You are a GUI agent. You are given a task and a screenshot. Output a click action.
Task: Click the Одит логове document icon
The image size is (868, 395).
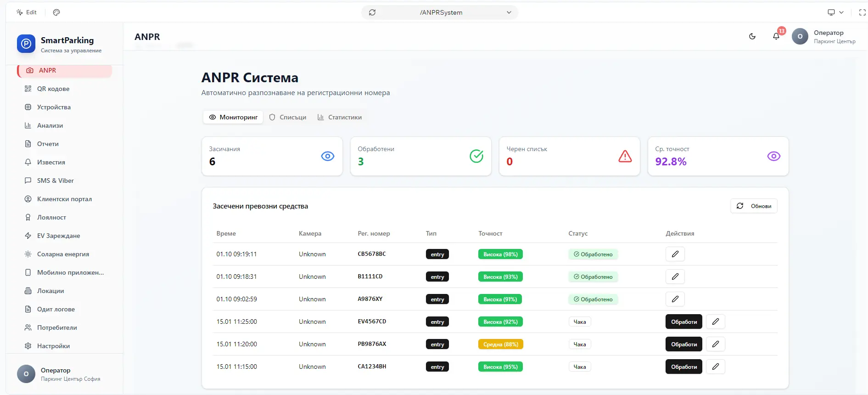[28, 309]
